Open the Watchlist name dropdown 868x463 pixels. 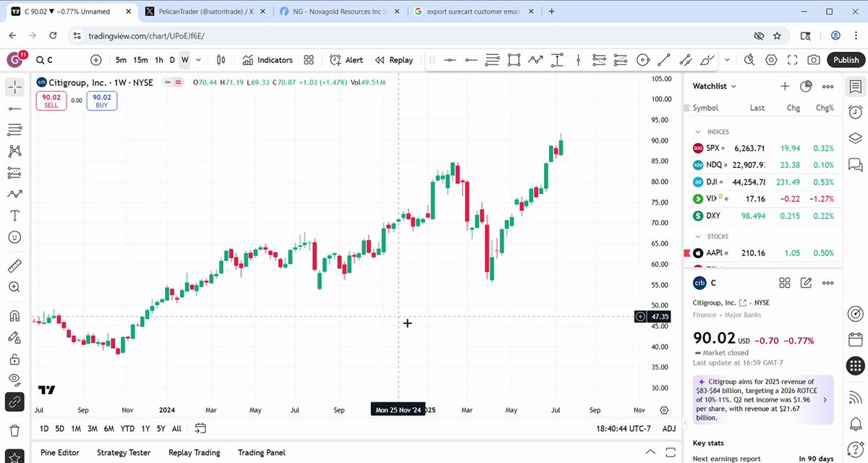coord(715,86)
